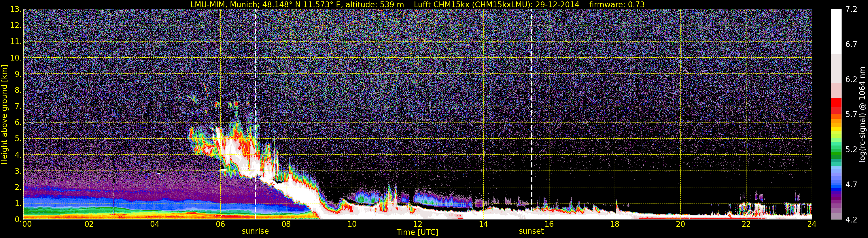The image size is (868, 238).
Task: Click the '14' tick label on the time axis
Action: coord(483,224)
